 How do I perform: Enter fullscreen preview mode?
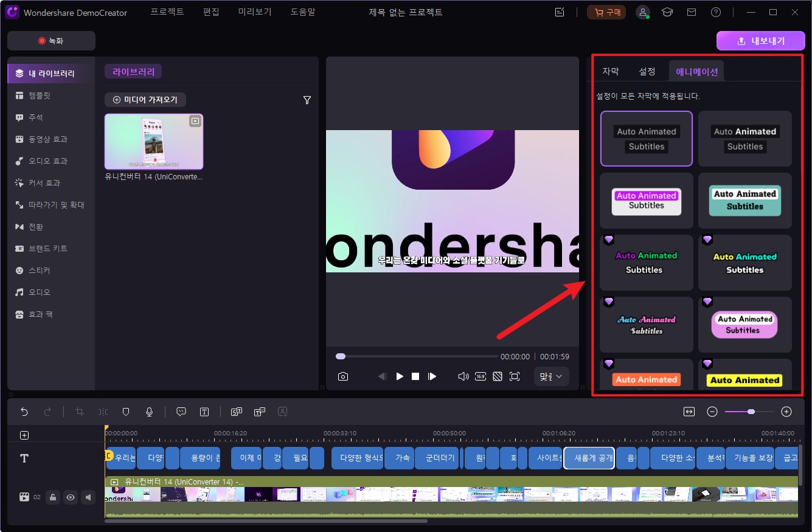coord(515,376)
